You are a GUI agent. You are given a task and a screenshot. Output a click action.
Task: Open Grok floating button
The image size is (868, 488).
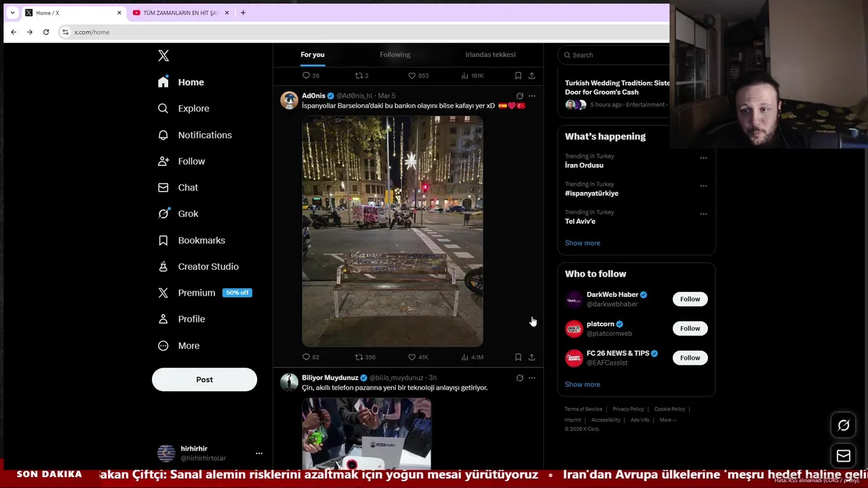coord(844,426)
